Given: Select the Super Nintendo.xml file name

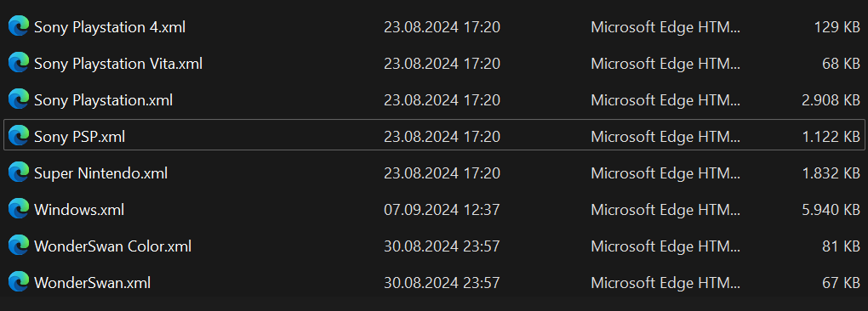Looking at the screenshot, I should (x=100, y=172).
